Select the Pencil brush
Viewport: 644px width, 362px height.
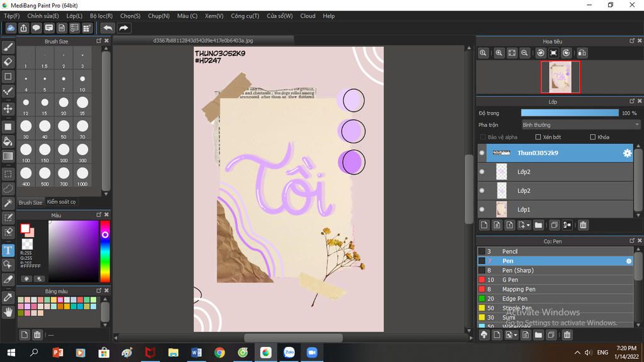(555, 251)
